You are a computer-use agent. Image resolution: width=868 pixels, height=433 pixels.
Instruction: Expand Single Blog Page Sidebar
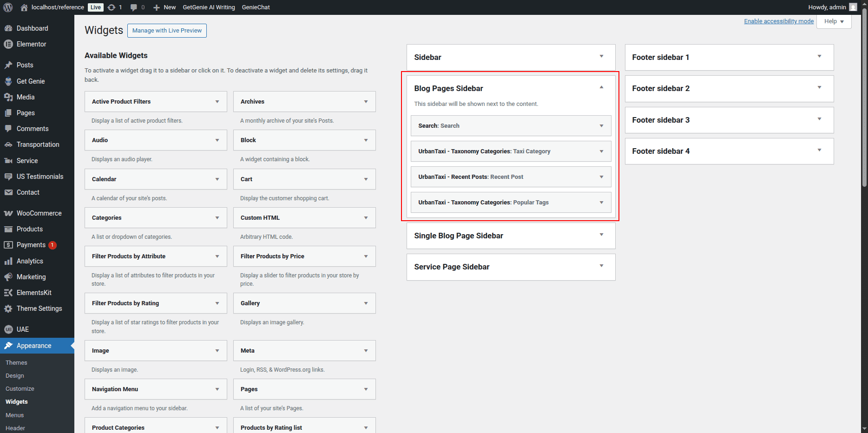(601, 235)
